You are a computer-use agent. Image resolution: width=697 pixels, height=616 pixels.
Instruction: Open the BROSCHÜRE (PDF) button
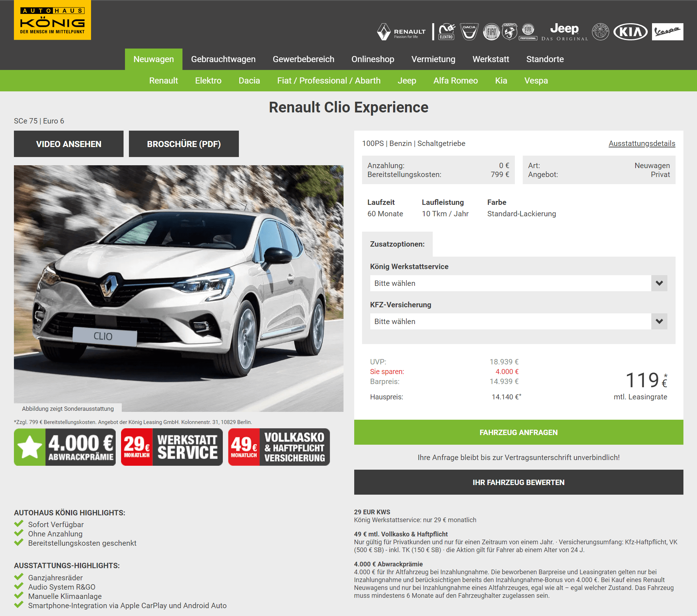click(x=184, y=144)
